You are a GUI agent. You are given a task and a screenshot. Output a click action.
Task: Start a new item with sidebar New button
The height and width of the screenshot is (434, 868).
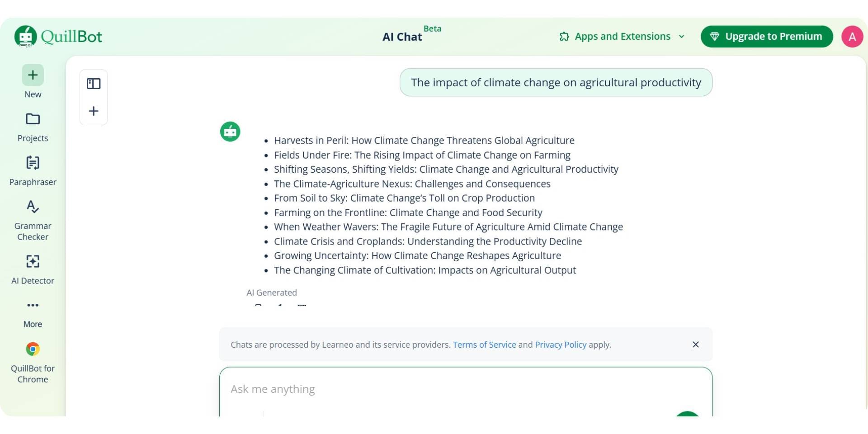pos(33,75)
